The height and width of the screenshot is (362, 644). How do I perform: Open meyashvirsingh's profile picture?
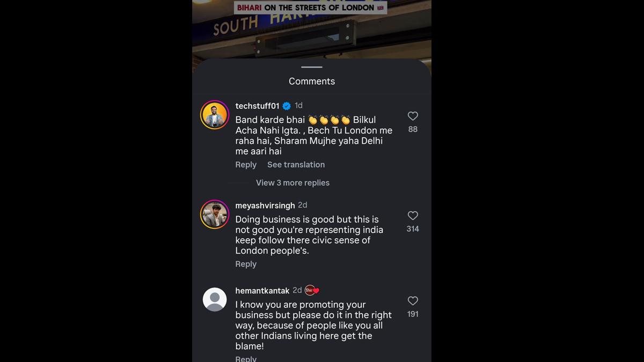pos(215,214)
